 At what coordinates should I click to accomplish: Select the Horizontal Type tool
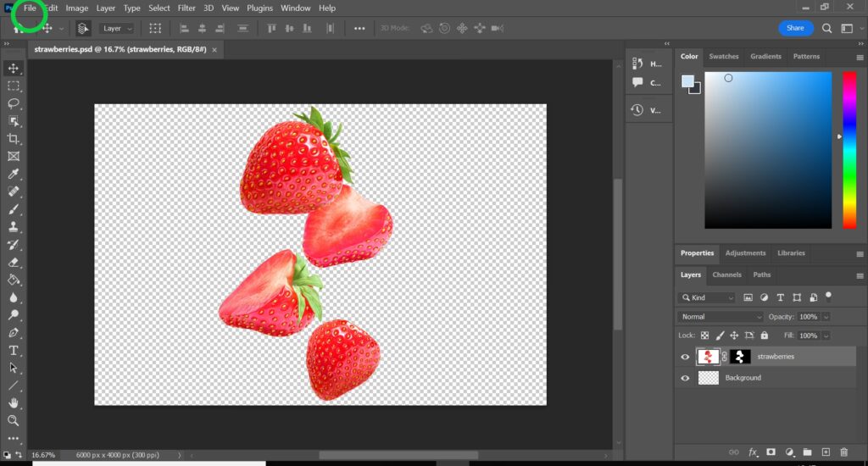point(14,350)
